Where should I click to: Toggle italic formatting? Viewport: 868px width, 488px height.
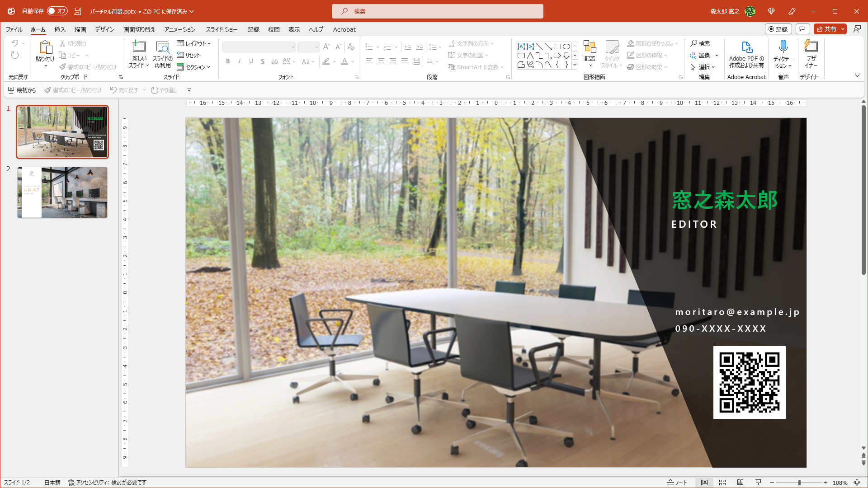tap(239, 61)
